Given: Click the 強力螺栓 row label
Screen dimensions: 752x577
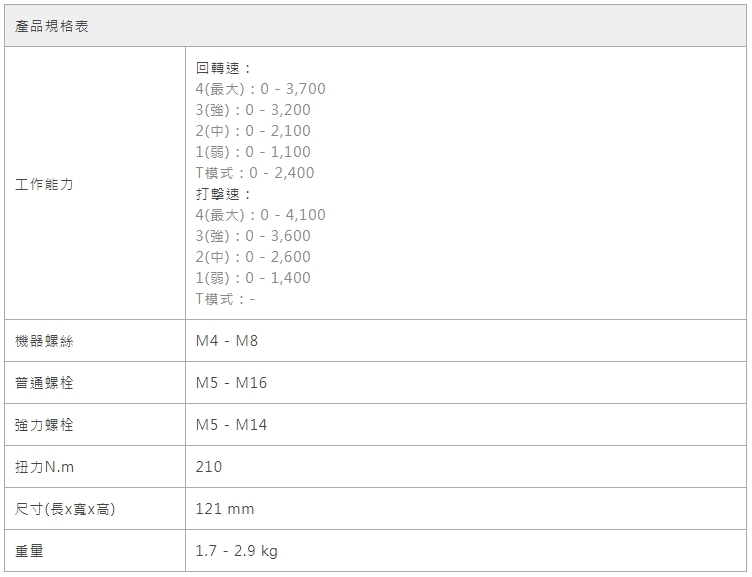Looking at the screenshot, I should [44, 425].
